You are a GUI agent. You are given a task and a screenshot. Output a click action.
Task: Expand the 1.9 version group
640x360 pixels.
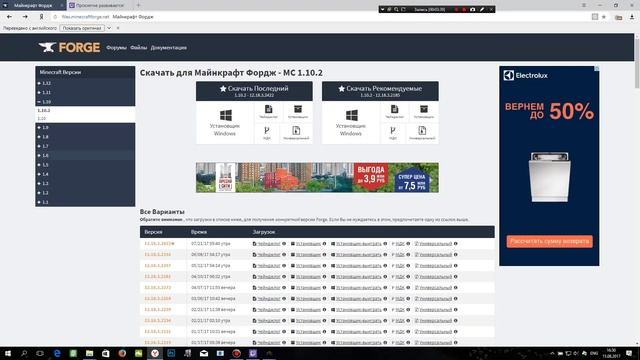pos(85,127)
